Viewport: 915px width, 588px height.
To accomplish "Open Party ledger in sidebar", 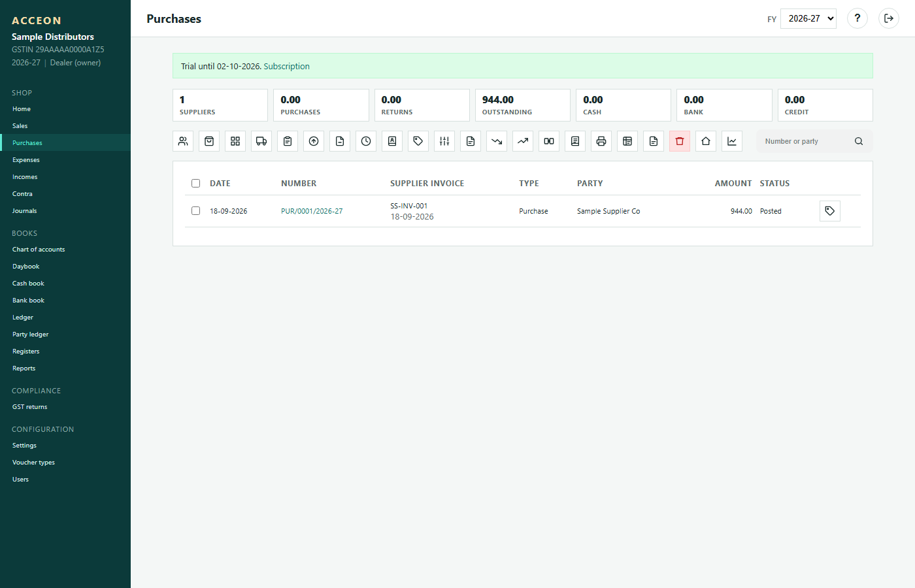I will pos(65,335).
